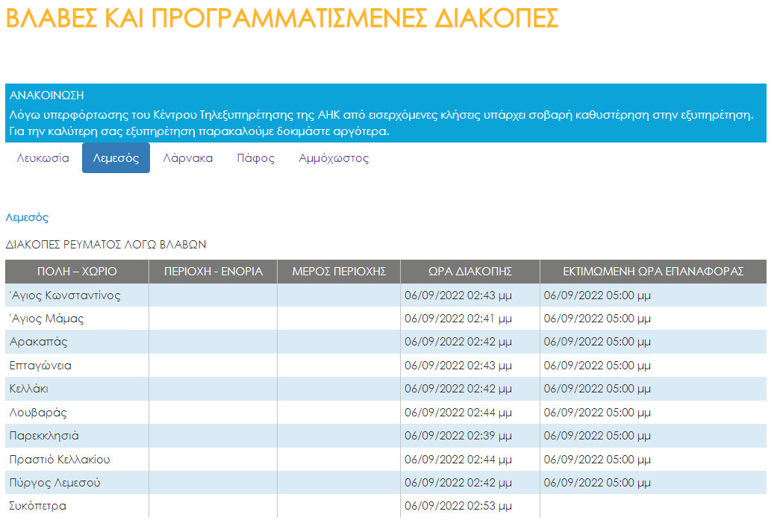Image resolution: width=774 pixels, height=532 pixels.
Task: Click the announcement line starting Για την καλύτερη
Action: click(x=199, y=132)
